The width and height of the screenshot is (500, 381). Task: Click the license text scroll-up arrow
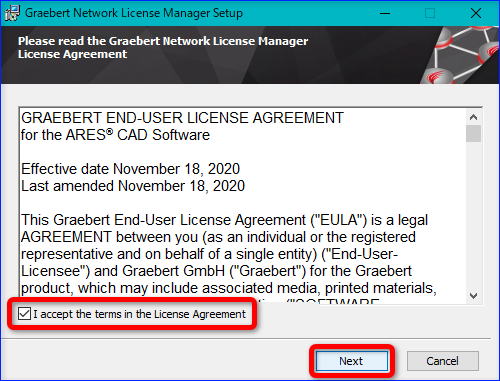pyautogui.click(x=473, y=117)
